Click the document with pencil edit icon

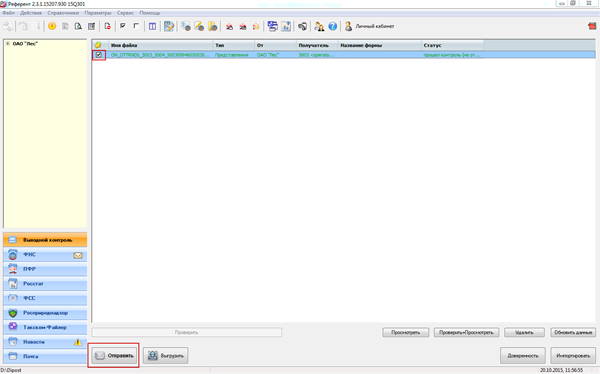pyautogui.click(x=91, y=26)
